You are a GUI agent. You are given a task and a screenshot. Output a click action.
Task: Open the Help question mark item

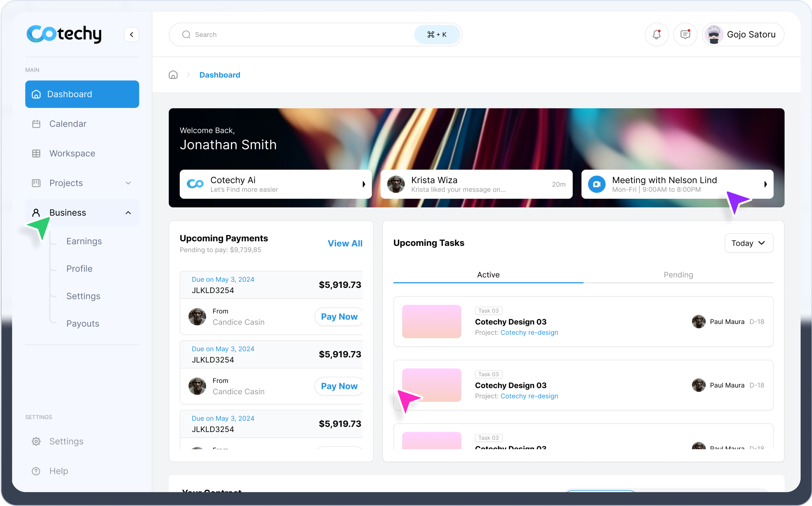point(36,471)
